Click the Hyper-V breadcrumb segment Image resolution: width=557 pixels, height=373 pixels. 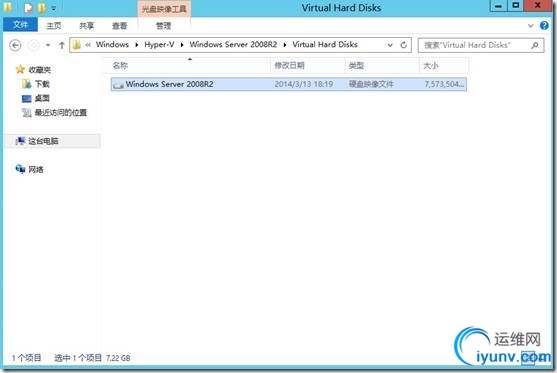click(159, 44)
